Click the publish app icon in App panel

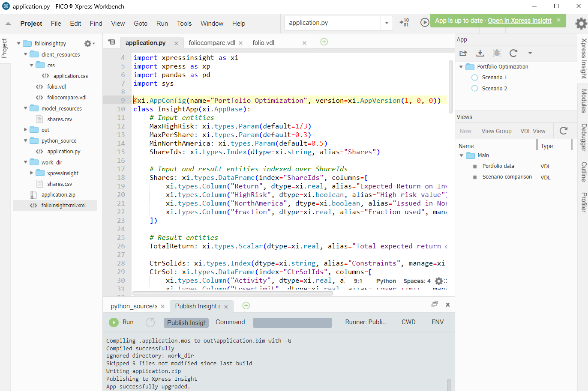coord(463,53)
